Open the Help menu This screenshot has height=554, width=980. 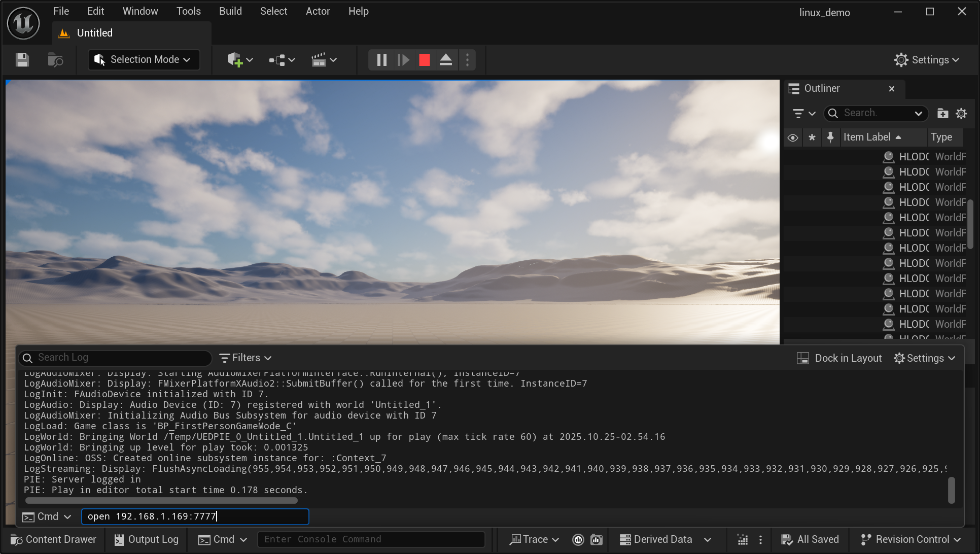click(358, 11)
